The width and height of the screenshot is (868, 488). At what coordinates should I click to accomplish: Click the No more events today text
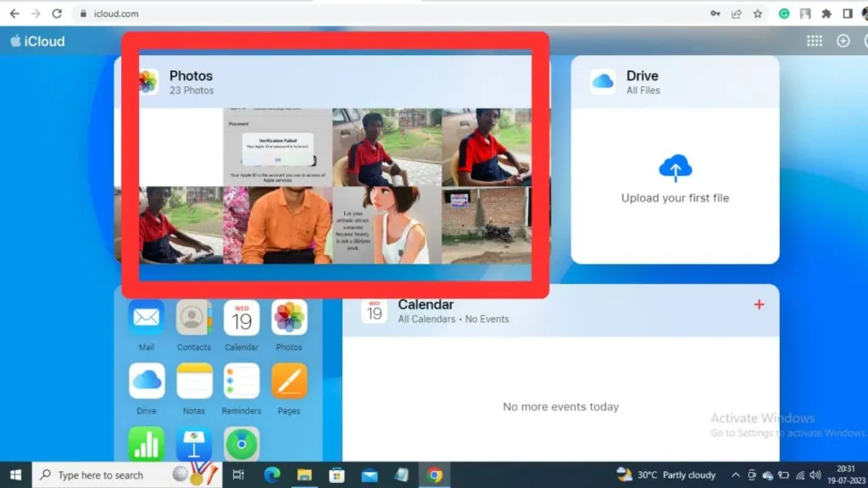pos(561,407)
